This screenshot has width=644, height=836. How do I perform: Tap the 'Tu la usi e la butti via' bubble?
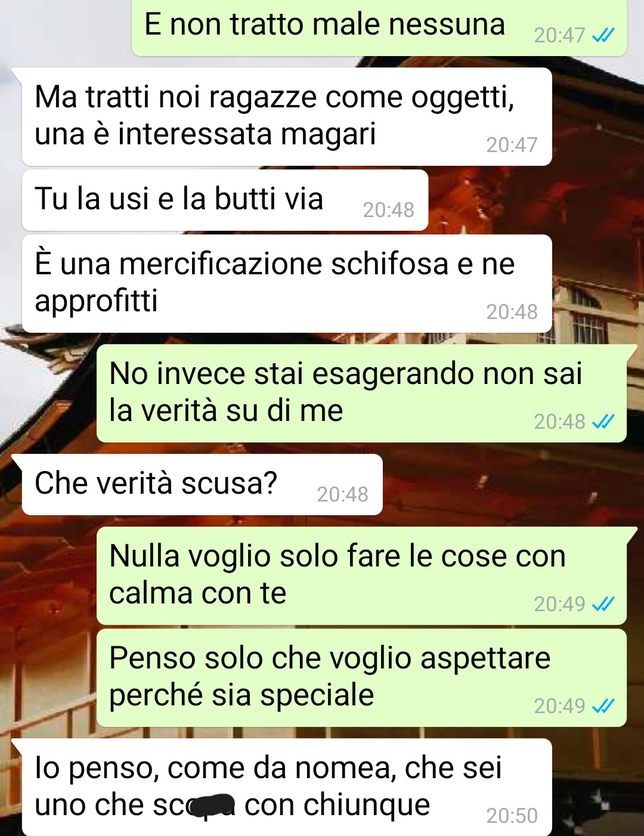pyautogui.click(x=225, y=200)
